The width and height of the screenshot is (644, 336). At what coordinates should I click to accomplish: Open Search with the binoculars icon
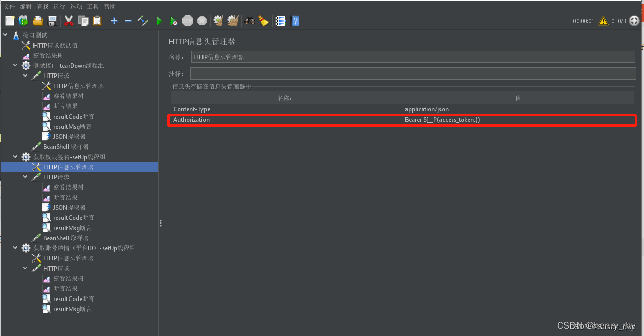(250, 21)
